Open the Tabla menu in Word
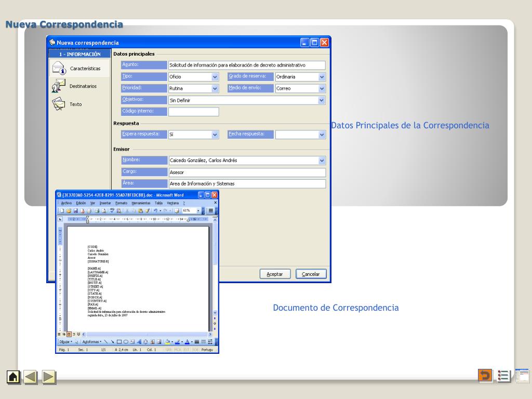 [158, 203]
